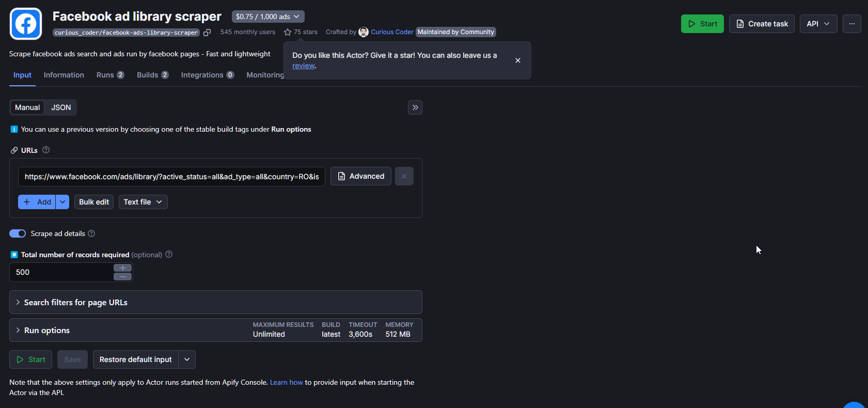Click the Create task button
Image resolution: width=868 pixels, height=408 pixels.
tap(761, 24)
